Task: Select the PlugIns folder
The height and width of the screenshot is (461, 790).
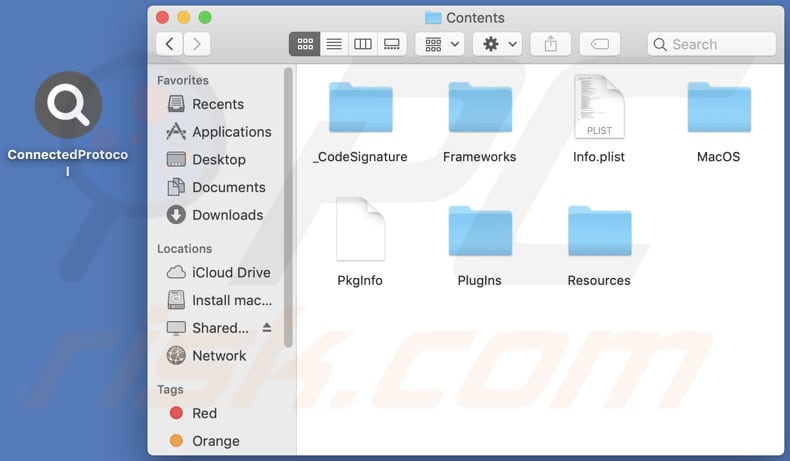Action: coord(480,231)
